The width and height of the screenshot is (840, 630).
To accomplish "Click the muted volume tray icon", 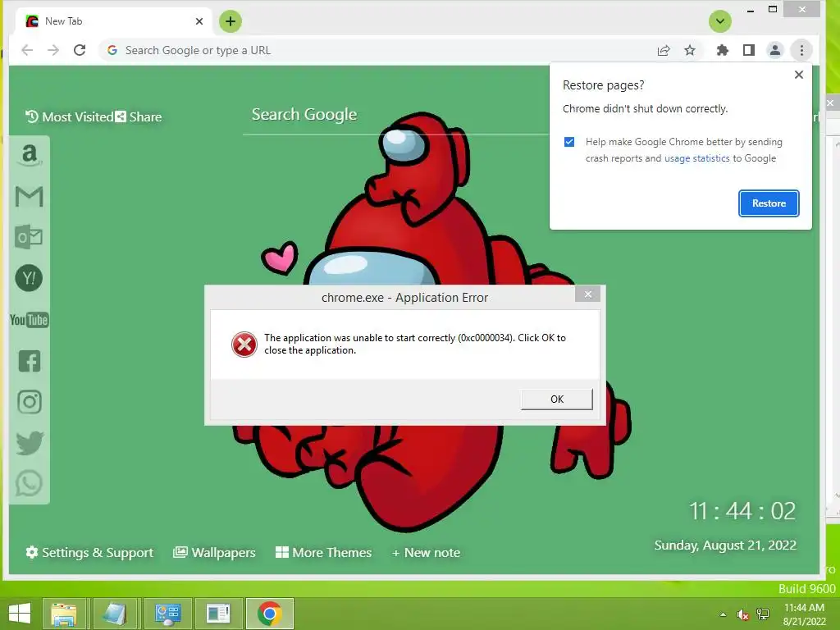I will [x=742, y=614].
